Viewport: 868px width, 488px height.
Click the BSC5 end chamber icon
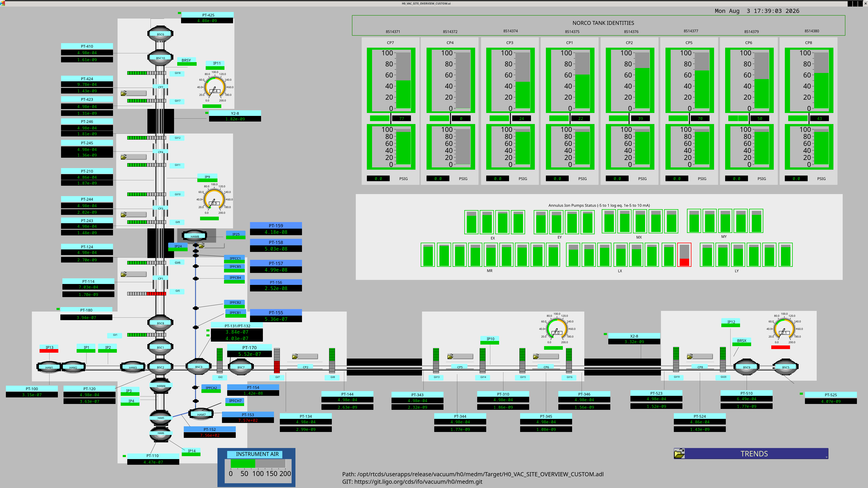(785, 367)
